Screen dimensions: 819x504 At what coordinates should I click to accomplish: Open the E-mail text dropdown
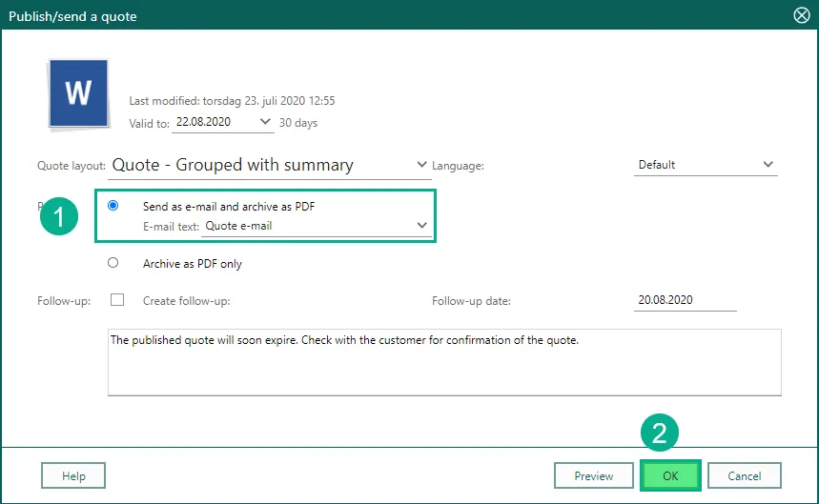coord(422,226)
